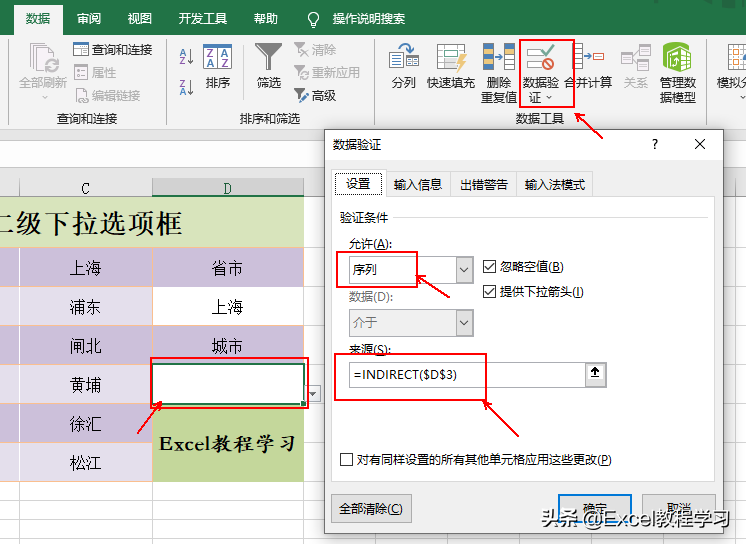Click 删除重复值 remove duplicates
746x544 pixels.
pyautogui.click(x=499, y=73)
